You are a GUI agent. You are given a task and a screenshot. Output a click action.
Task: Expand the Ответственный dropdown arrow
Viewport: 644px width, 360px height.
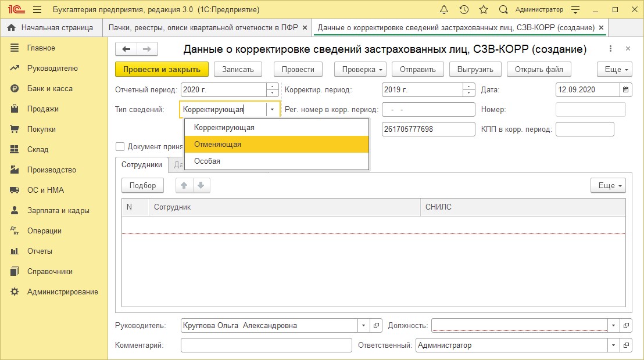[x=613, y=345]
